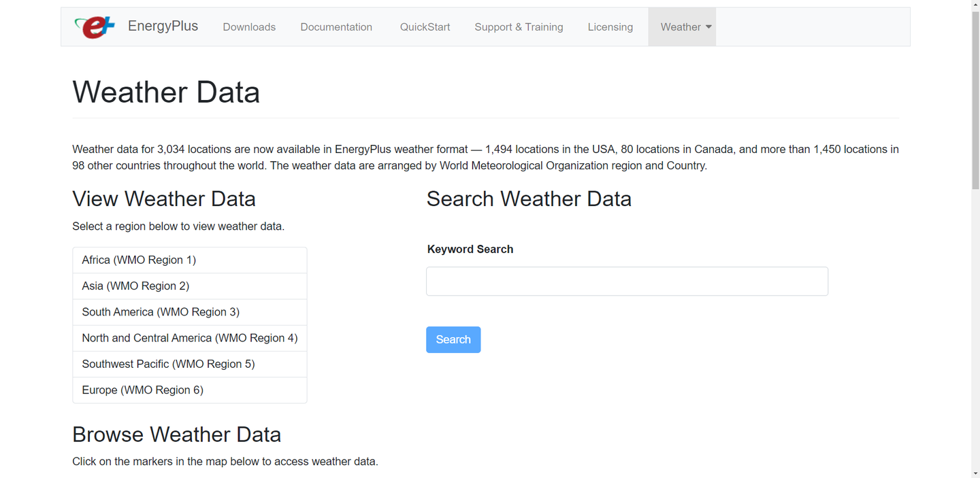View Southwest Pacific (WMO Region 5)
The height and width of the screenshot is (478, 980).
[x=168, y=364]
